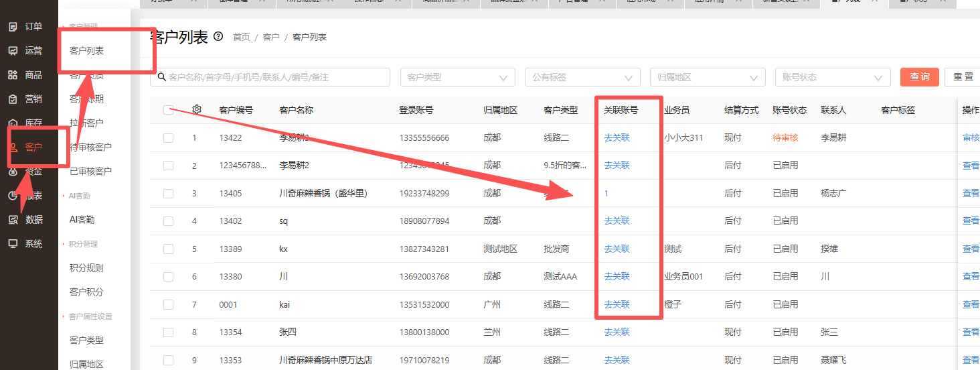Open 待审核客户 in the submenu
Image resolution: width=980 pixels, height=370 pixels.
click(91, 147)
